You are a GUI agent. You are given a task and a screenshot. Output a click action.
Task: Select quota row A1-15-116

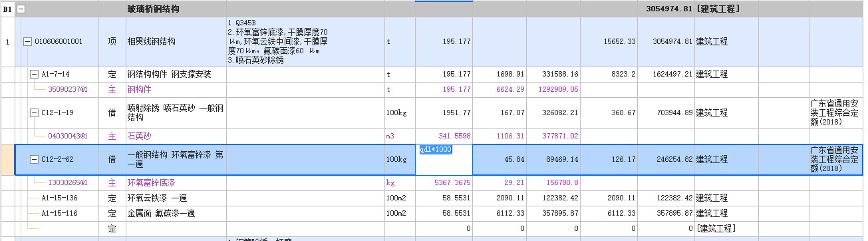click(60, 213)
